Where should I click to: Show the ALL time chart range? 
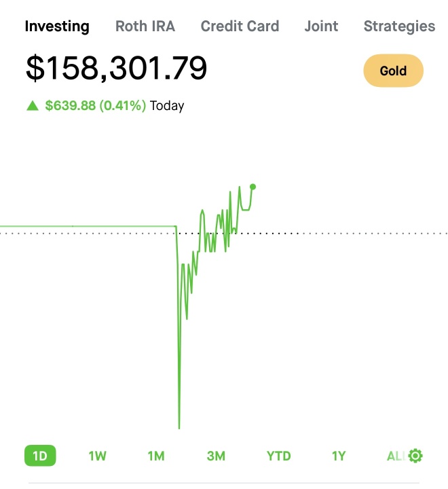pyautogui.click(x=396, y=456)
